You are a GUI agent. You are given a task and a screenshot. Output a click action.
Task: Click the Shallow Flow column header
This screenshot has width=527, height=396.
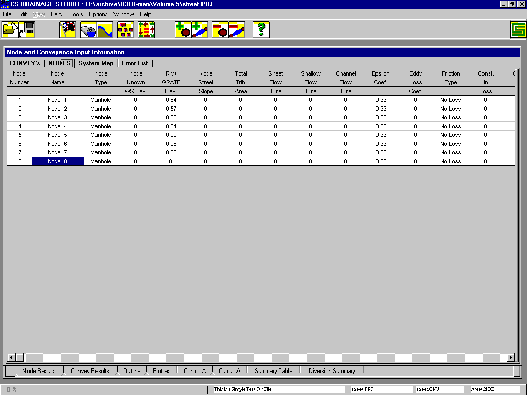click(x=311, y=78)
